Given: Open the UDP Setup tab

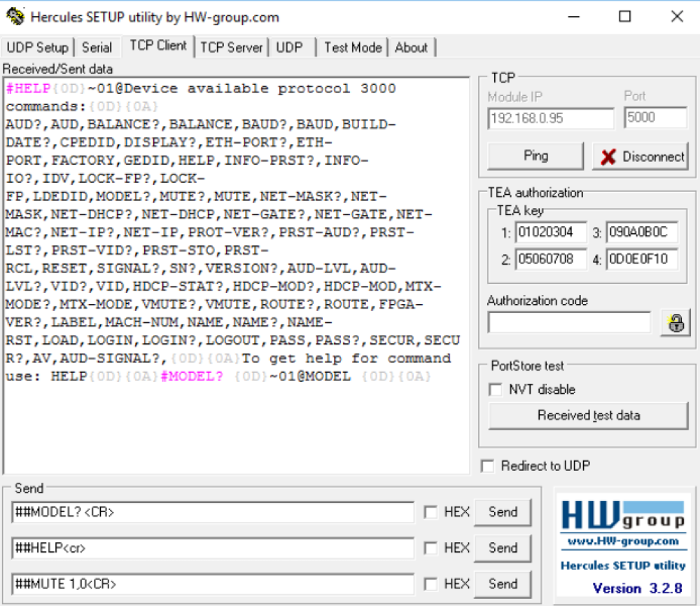Looking at the screenshot, I should 38,48.
